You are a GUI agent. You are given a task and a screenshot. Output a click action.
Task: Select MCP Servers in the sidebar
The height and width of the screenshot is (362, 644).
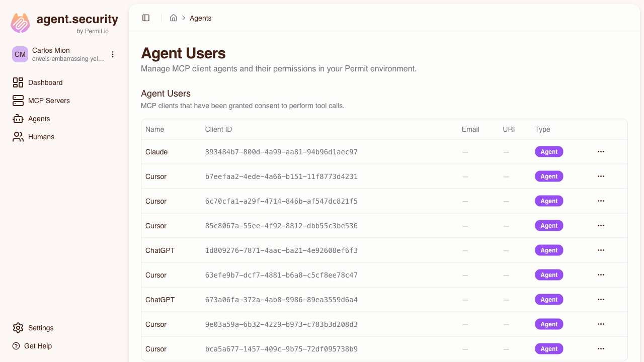[x=50, y=101]
